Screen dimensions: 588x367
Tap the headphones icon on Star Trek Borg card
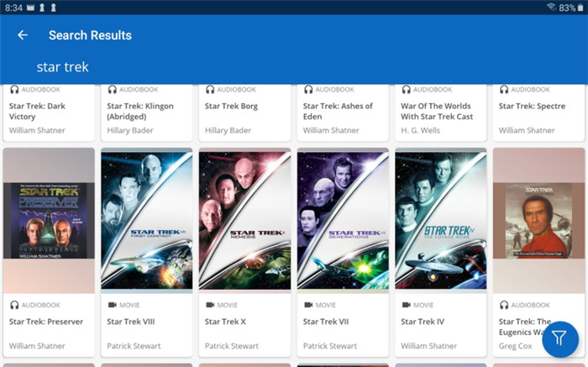[210, 90]
